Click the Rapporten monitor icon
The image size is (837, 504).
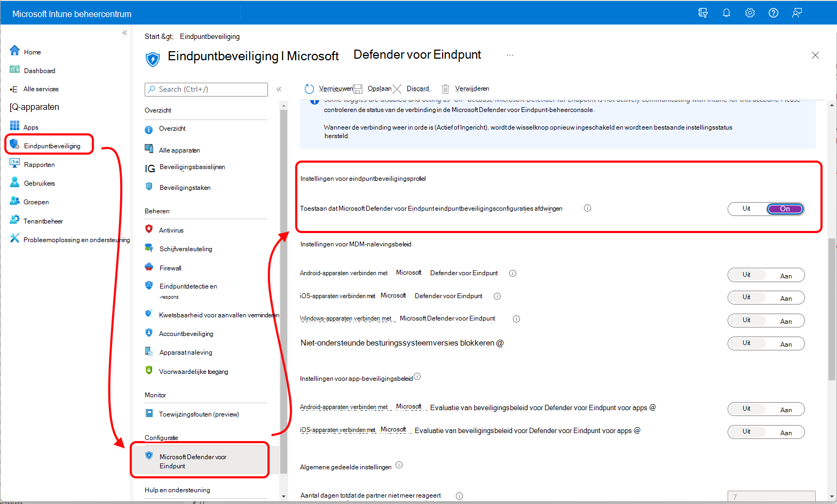tap(15, 164)
